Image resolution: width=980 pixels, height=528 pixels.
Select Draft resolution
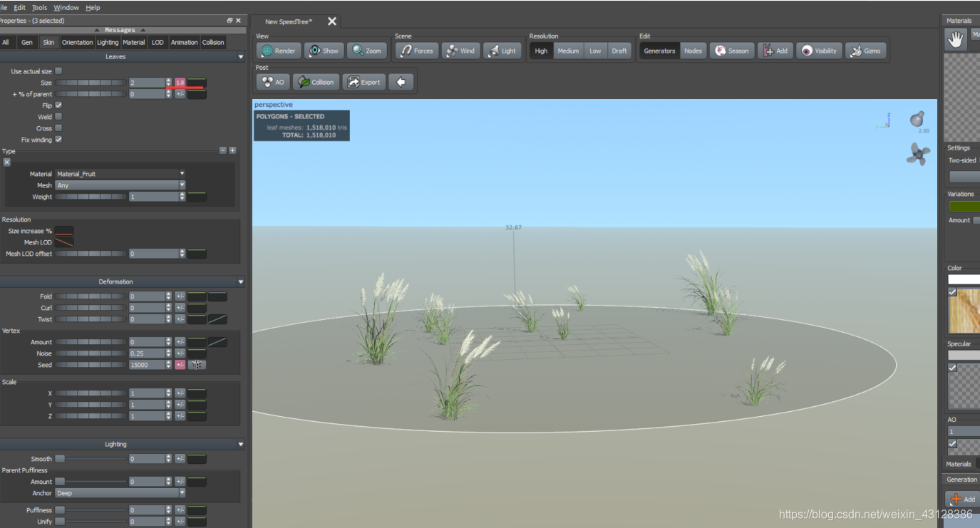point(619,51)
